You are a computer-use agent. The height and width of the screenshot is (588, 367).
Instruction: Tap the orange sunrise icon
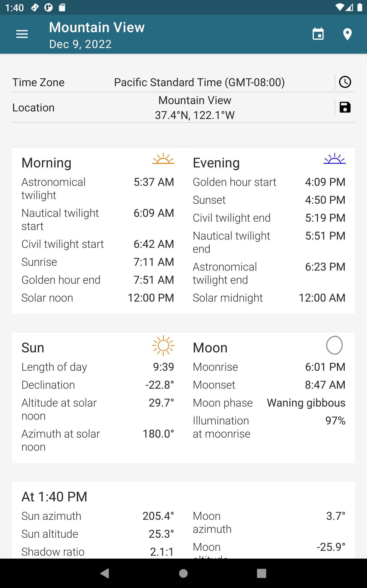click(163, 159)
